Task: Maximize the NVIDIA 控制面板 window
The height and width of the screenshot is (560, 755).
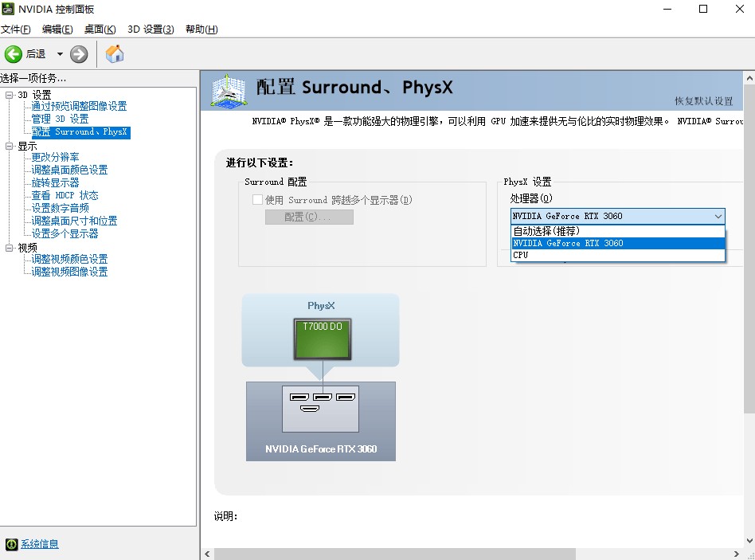Action: click(x=703, y=9)
